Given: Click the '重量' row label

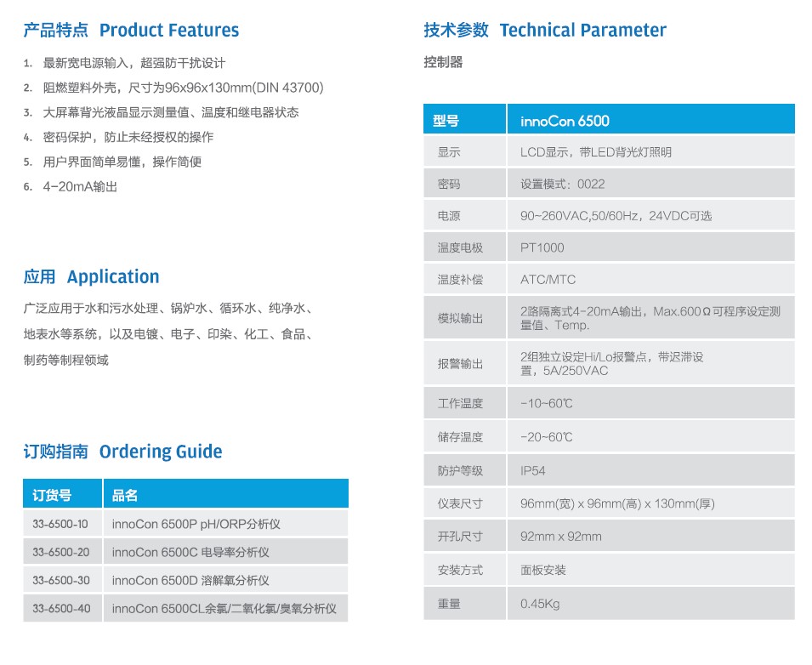Looking at the screenshot, I should pyautogui.click(x=448, y=604).
